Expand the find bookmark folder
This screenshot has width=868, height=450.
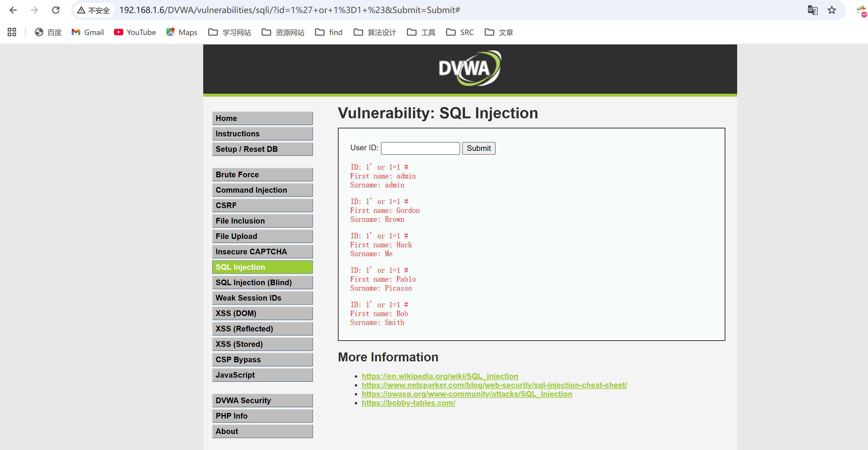pyautogui.click(x=329, y=32)
